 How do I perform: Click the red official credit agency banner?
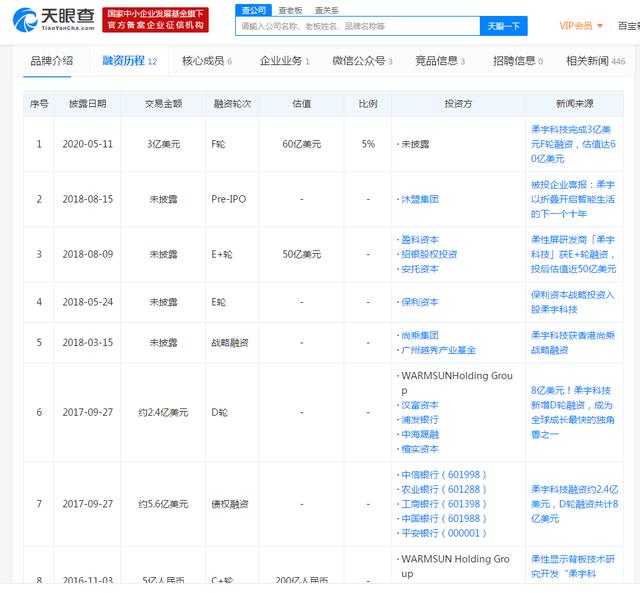(155, 18)
